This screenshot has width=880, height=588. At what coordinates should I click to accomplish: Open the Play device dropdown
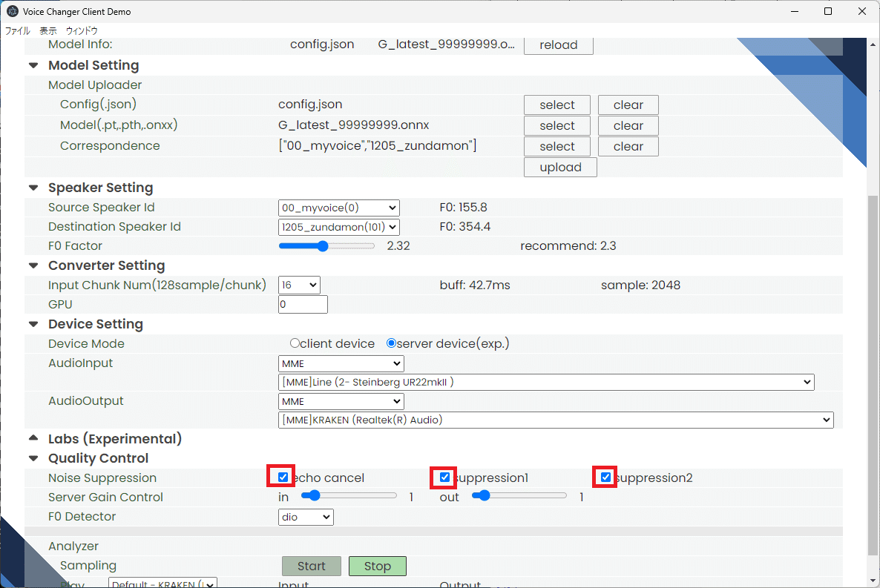tap(162, 584)
